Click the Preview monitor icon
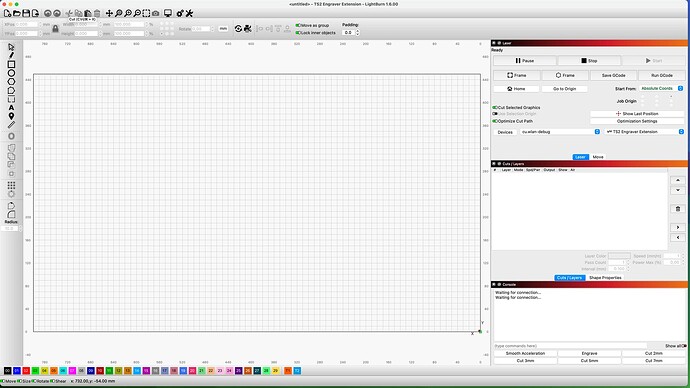The height and width of the screenshot is (388, 690). [x=168, y=13]
